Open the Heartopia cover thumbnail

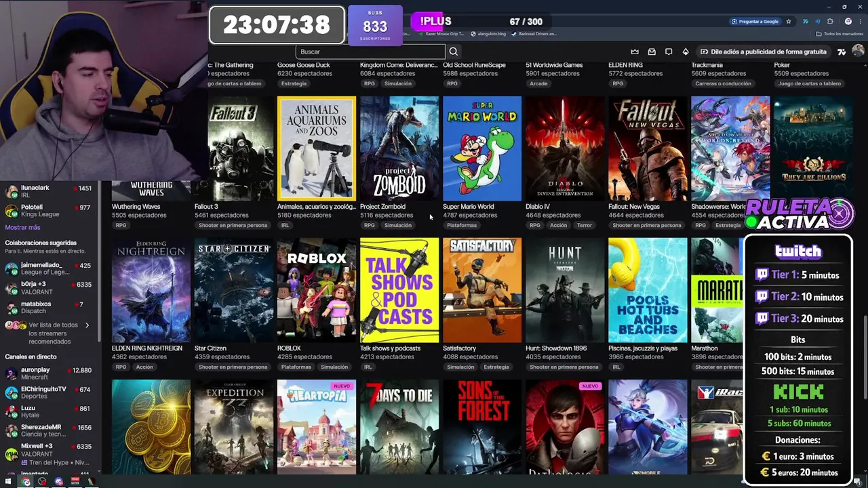point(316,427)
